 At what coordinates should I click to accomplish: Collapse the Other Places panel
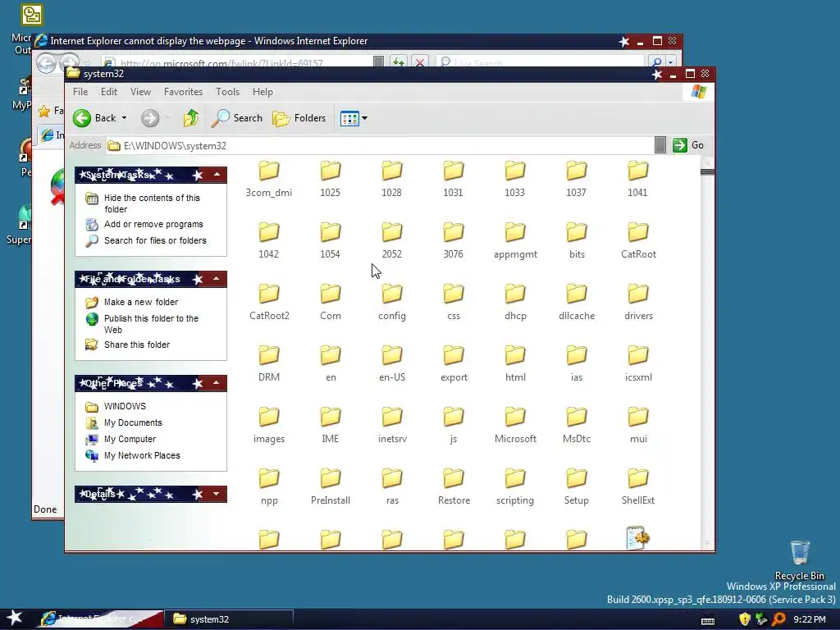[x=217, y=383]
